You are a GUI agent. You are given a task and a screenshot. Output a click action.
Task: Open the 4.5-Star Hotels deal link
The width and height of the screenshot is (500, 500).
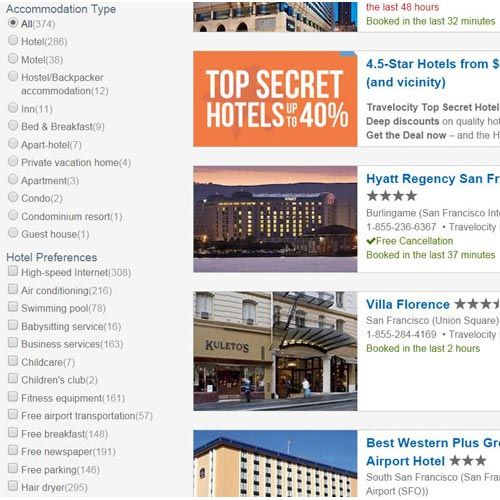pyautogui.click(x=433, y=73)
